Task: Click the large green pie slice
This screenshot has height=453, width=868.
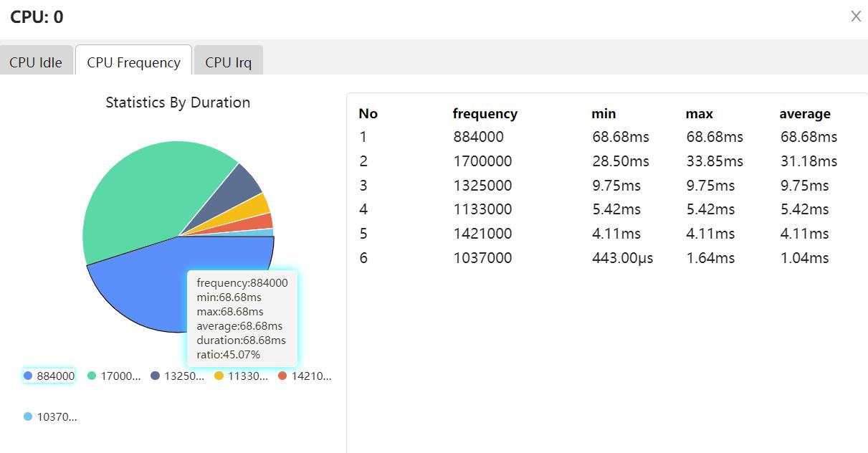Action: (151, 194)
